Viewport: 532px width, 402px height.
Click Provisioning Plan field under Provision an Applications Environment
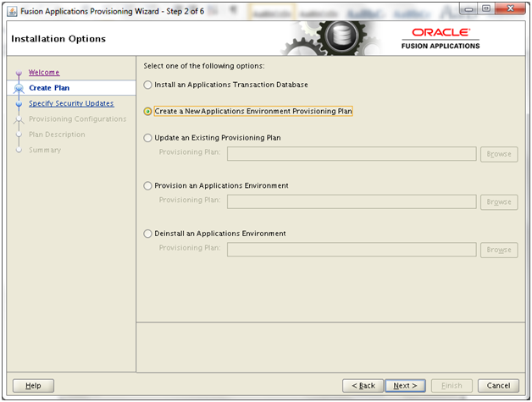pos(352,201)
